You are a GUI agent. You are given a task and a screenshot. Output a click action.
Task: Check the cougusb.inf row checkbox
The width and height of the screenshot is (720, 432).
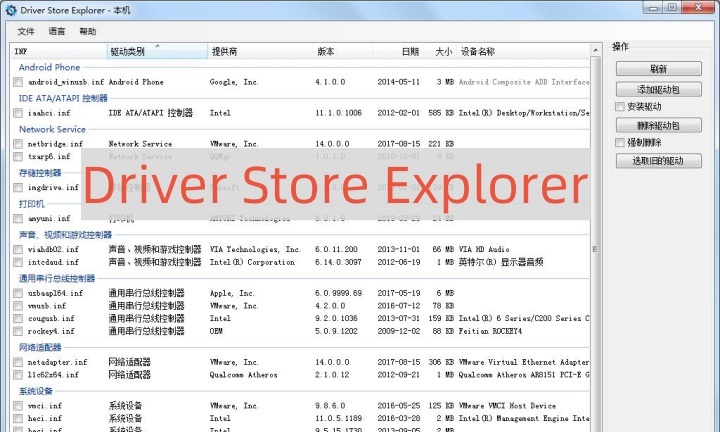pos(18,318)
